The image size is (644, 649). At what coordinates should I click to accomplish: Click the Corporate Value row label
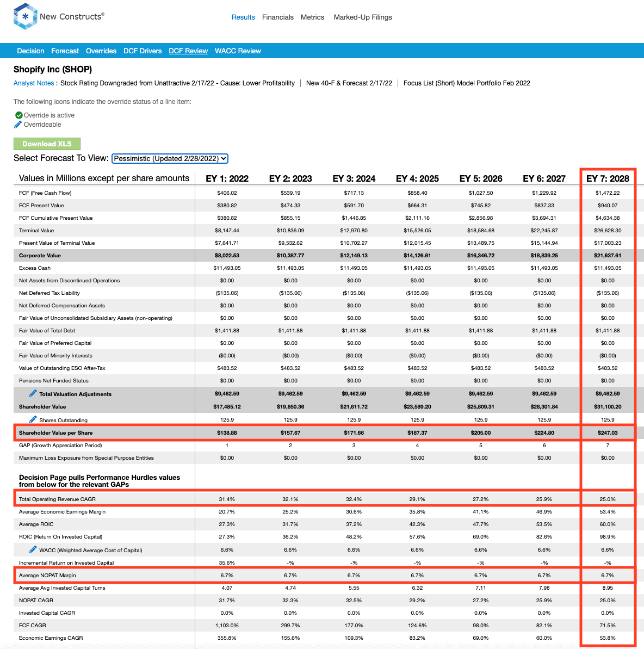pyautogui.click(x=40, y=255)
